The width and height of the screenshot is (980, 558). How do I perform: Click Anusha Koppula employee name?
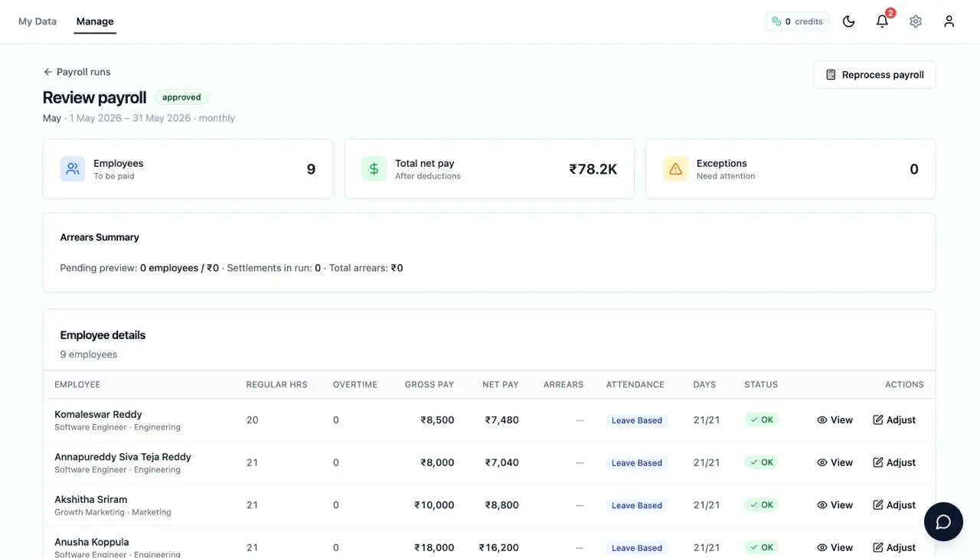[92, 542]
